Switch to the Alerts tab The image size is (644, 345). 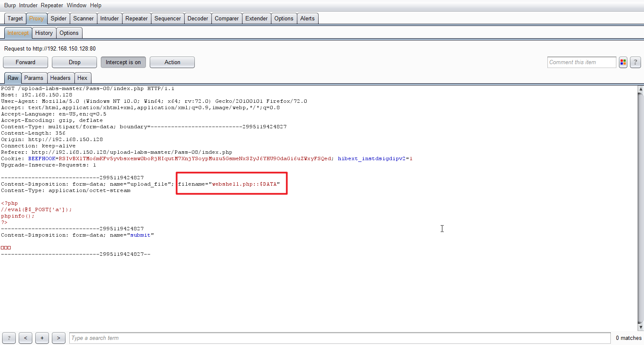click(308, 18)
